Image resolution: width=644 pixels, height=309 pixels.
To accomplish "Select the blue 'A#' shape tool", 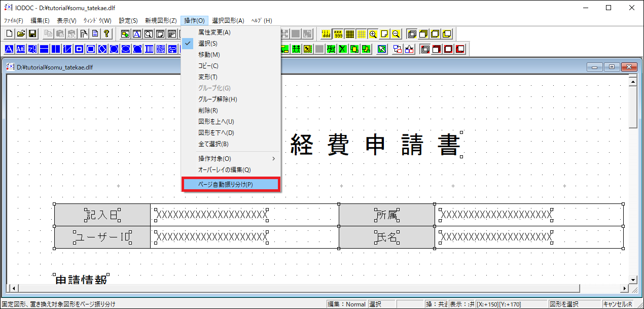I will [21, 49].
